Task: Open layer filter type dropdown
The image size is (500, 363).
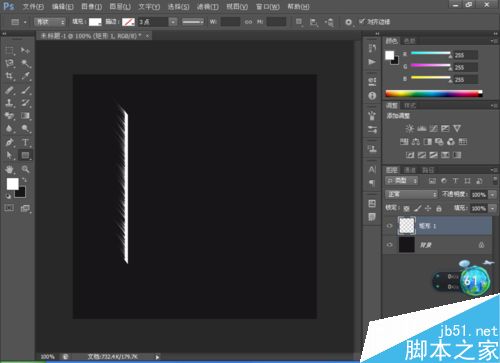Action: coord(402,181)
